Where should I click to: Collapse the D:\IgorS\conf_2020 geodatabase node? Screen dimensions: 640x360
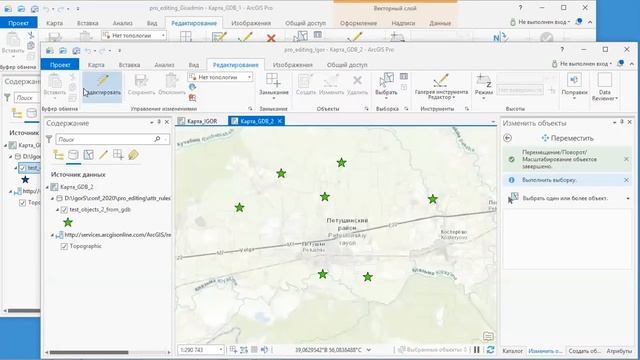(x=53, y=198)
